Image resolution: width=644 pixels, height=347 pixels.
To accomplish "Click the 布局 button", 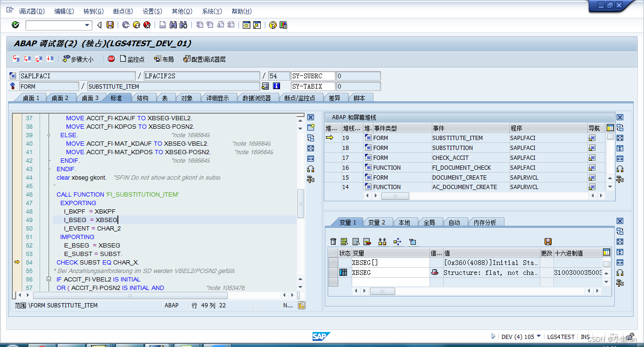I will [x=164, y=59].
